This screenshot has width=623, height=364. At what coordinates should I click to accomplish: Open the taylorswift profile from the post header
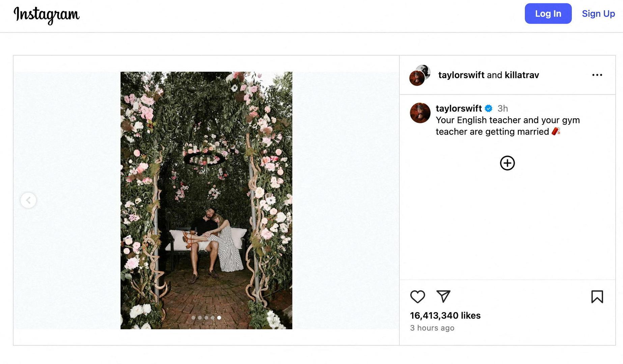pos(461,75)
